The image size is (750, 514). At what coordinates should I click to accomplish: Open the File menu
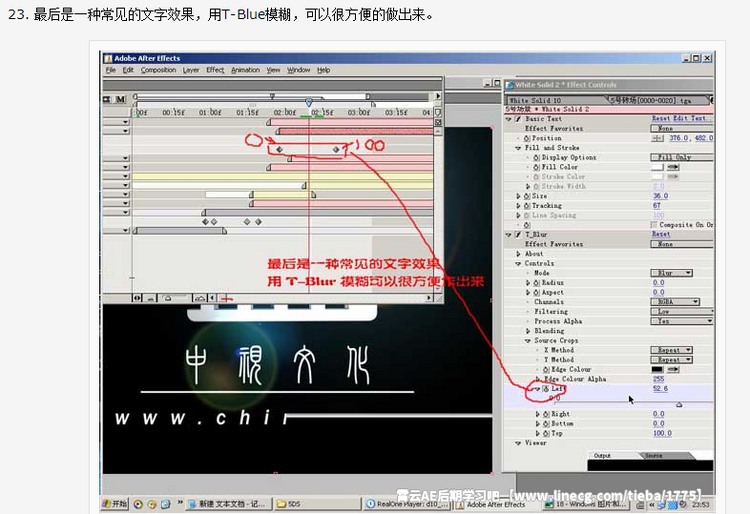[110, 70]
